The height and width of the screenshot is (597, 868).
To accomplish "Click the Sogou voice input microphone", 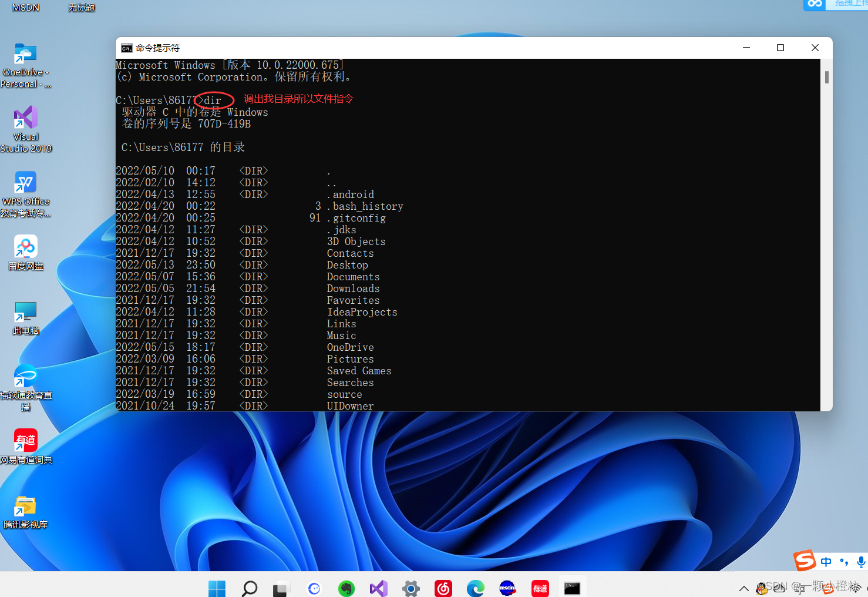I will pyautogui.click(x=861, y=562).
